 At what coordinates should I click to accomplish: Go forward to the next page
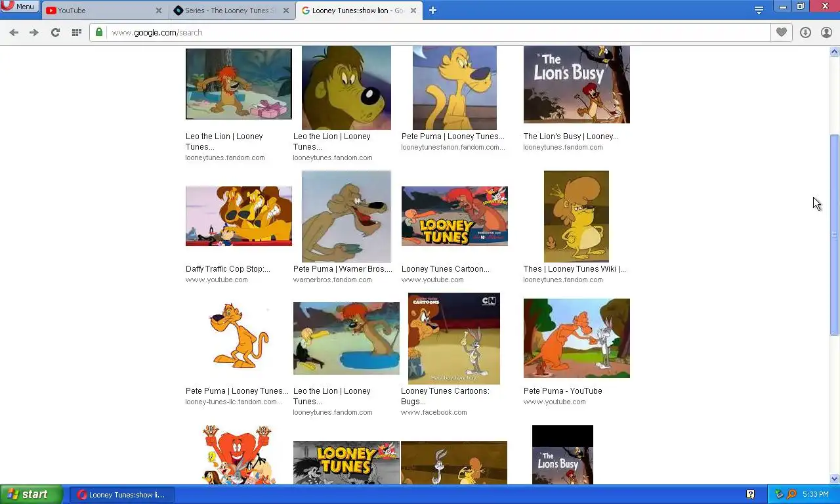(x=34, y=32)
